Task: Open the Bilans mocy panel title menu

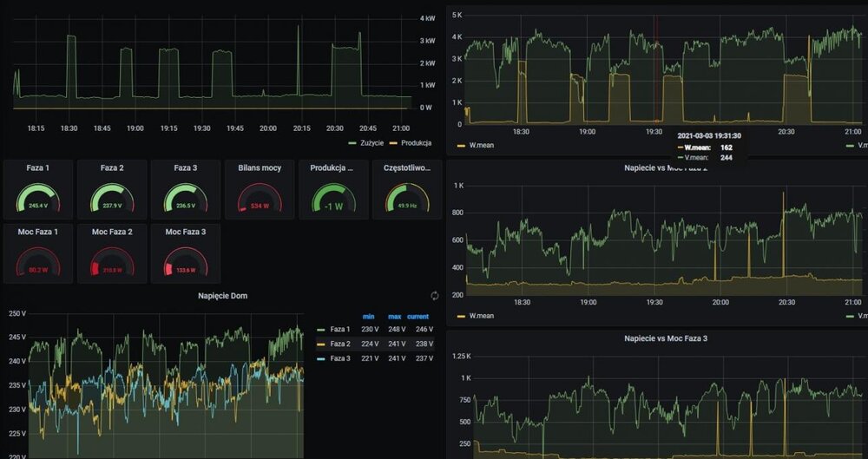Action: pyautogui.click(x=260, y=168)
